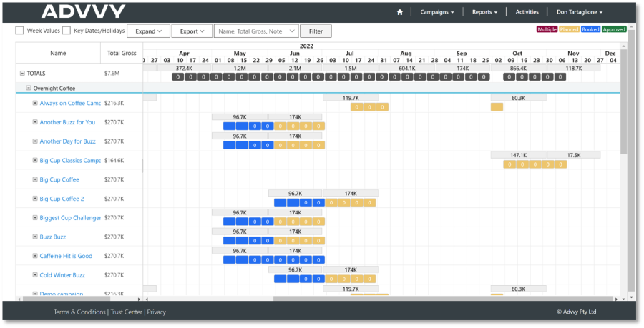
Task: Expand the Caffeine Hit is Good row
Action: (35, 256)
